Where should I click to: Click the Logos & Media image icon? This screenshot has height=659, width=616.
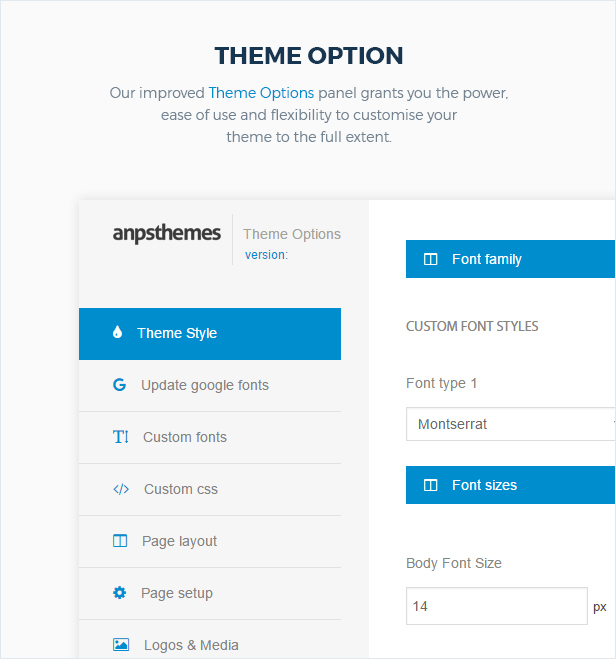[121, 645]
